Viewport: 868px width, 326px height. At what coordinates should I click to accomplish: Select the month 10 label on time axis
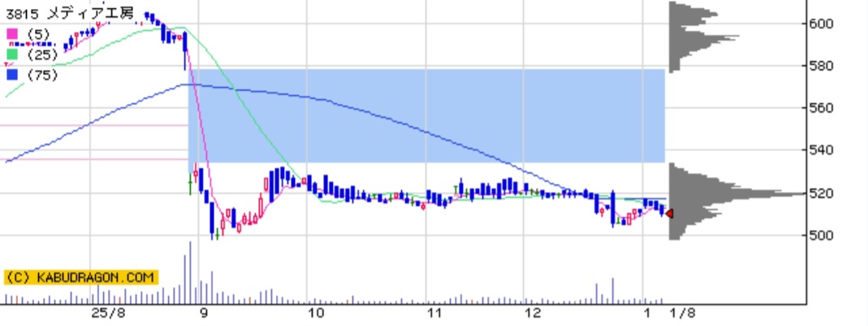click(x=316, y=313)
